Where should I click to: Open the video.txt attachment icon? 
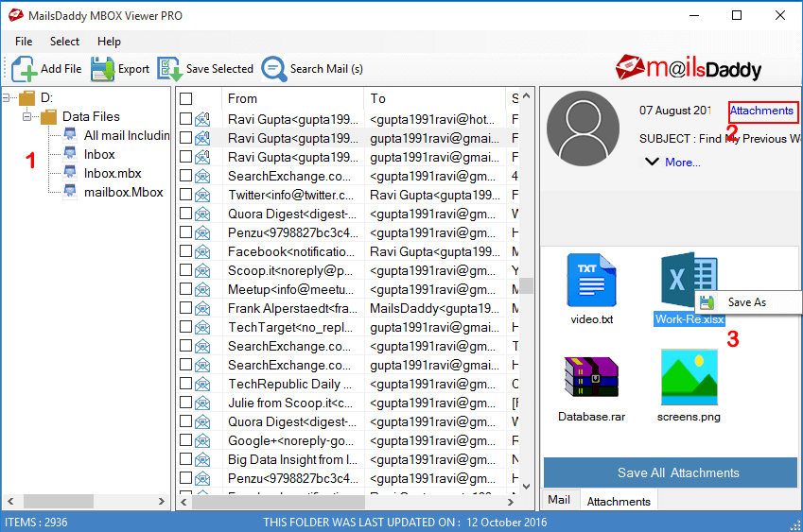click(591, 281)
